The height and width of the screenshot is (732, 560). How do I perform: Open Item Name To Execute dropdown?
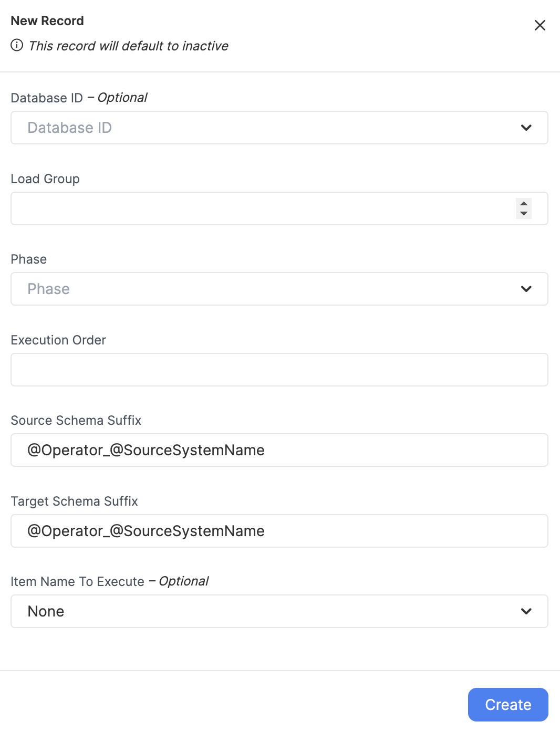click(x=279, y=611)
